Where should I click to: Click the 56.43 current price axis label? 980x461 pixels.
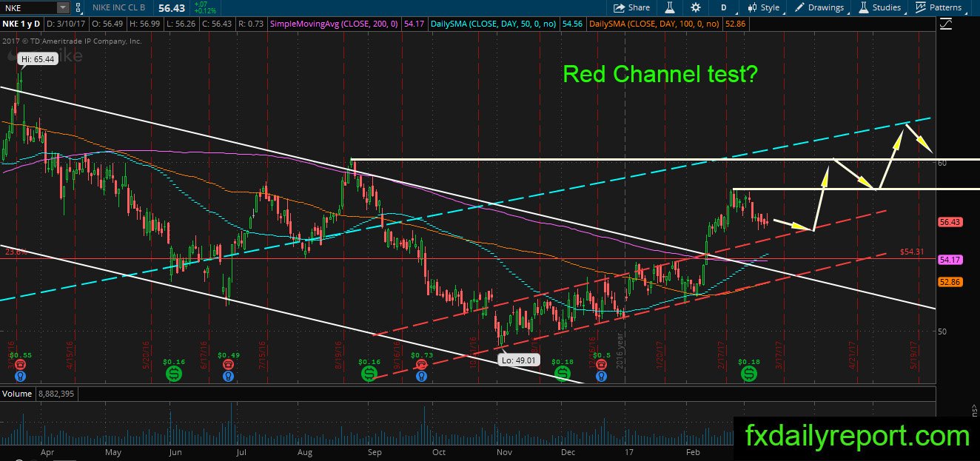[x=949, y=221]
